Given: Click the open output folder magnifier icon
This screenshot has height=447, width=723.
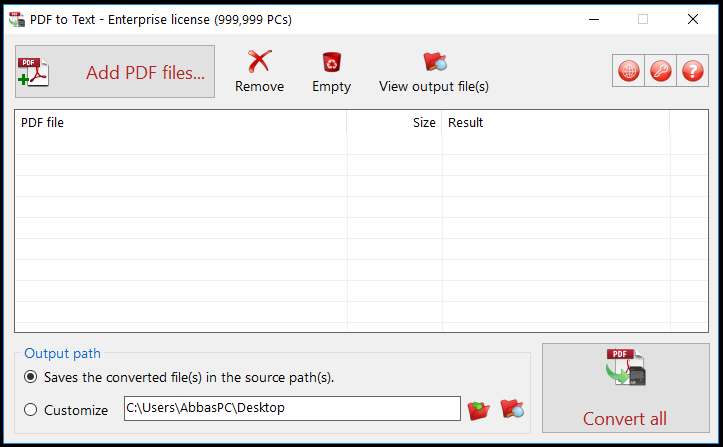Looking at the screenshot, I should coord(512,409).
